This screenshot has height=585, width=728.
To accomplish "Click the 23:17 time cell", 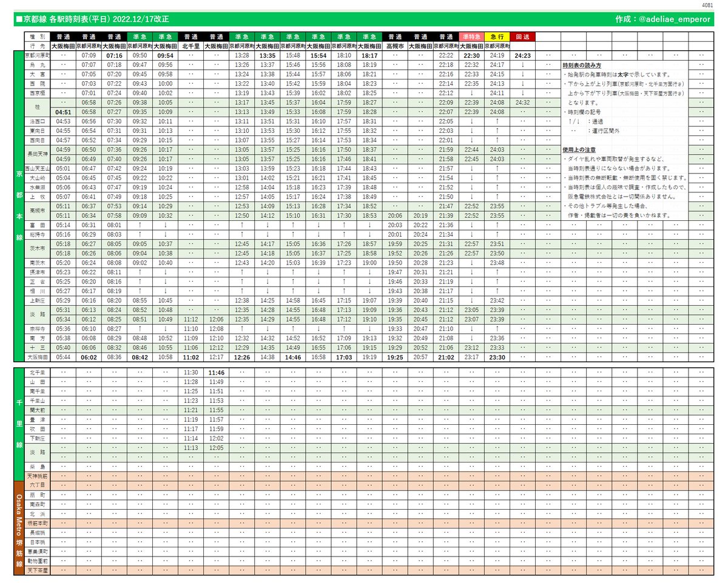I will tap(471, 358).
